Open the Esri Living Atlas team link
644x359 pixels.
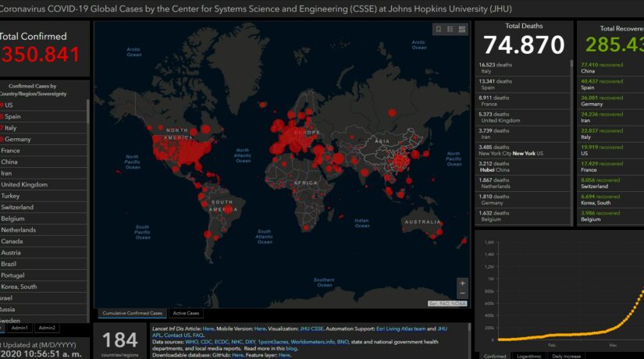pyautogui.click(x=401, y=329)
